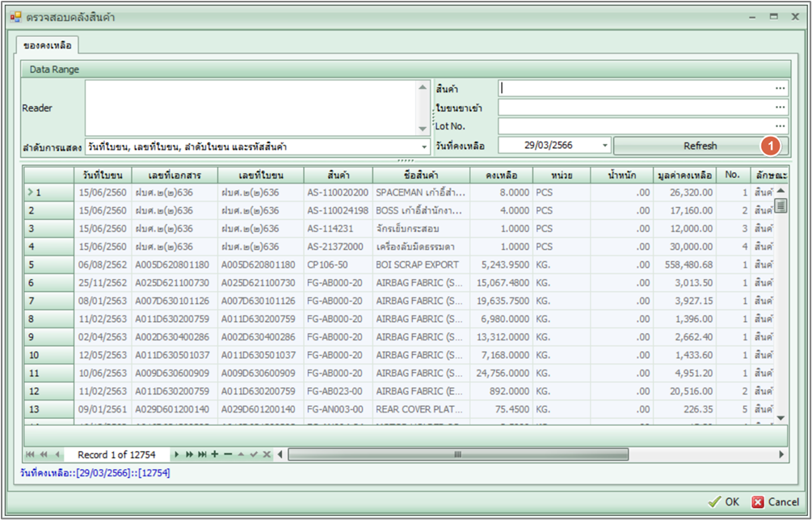Click cancel edit X in navigator
The height and width of the screenshot is (520, 812).
(x=267, y=454)
